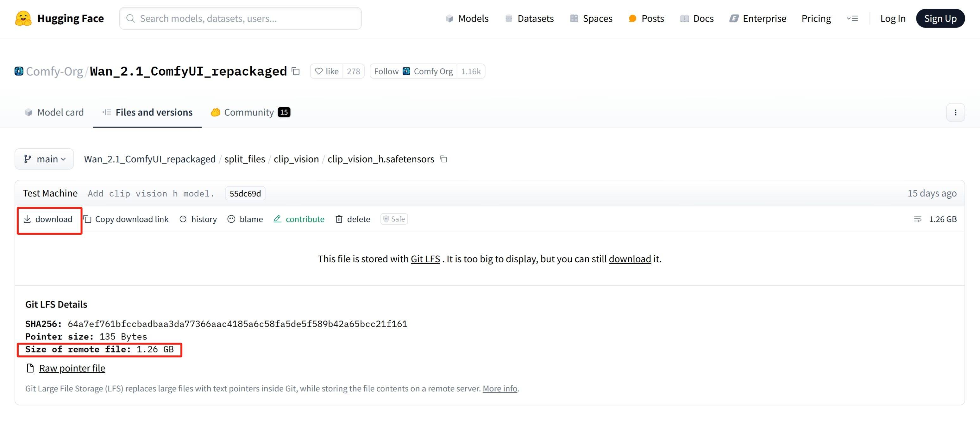
Task: Click the 55dc69d commit hash
Action: [x=245, y=194]
